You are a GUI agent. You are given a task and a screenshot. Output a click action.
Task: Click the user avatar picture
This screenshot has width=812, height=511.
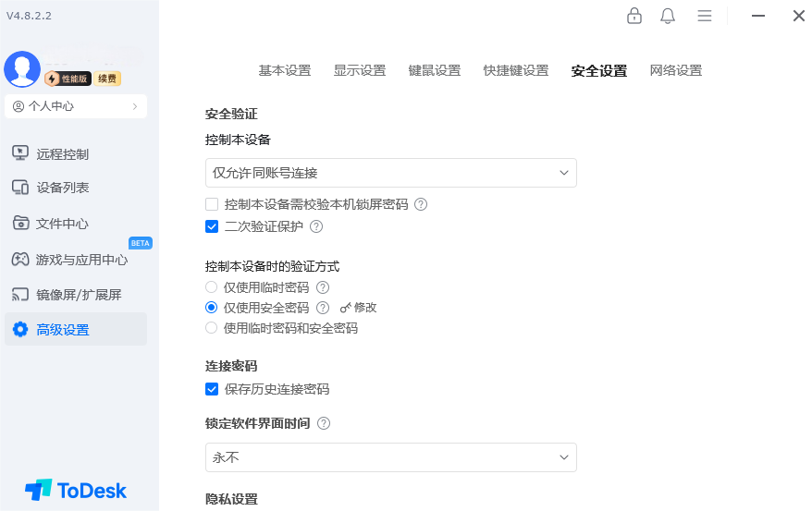tap(22, 69)
